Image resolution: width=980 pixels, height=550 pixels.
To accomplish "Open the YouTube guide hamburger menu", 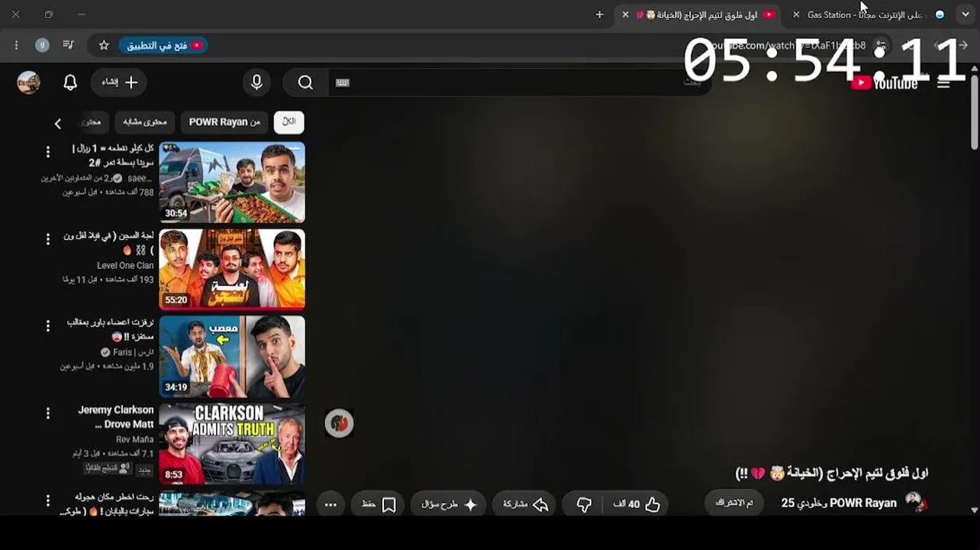I will coord(943,82).
